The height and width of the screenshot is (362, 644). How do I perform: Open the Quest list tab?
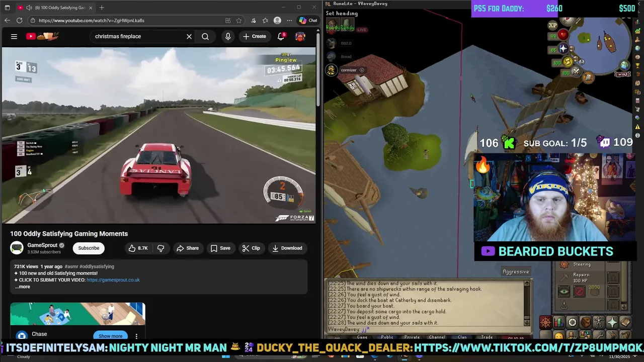[x=572, y=322]
